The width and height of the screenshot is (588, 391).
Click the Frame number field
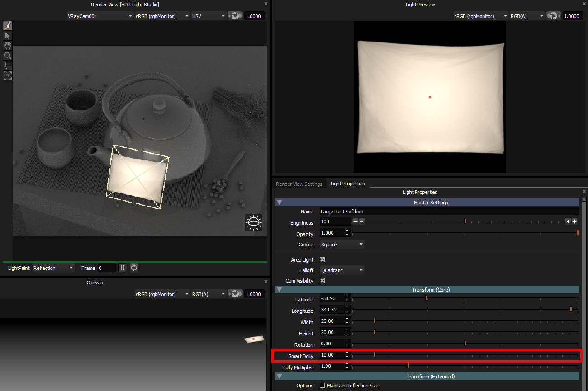pos(106,268)
